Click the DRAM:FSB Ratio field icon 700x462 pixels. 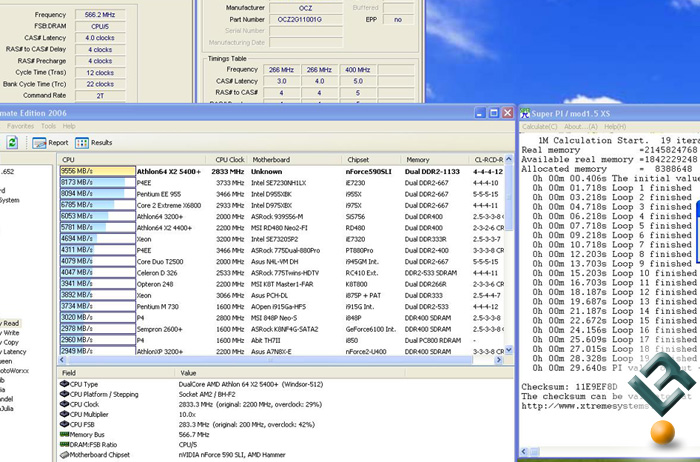tap(64, 445)
